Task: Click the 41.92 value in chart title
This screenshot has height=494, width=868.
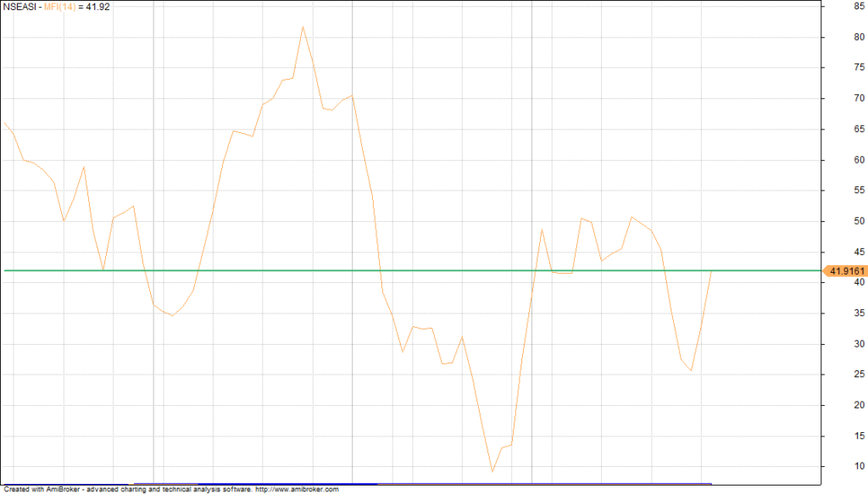Action: coord(98,7)
